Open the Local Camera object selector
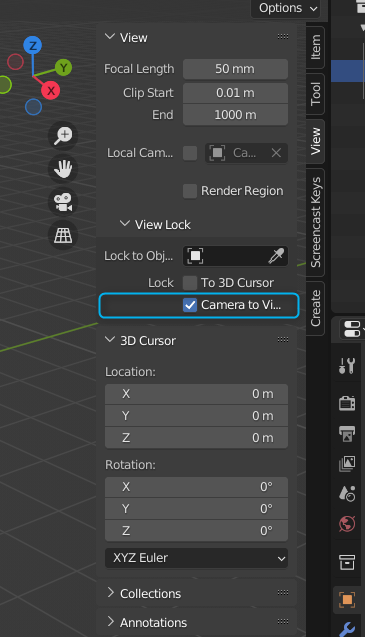 click(x=246, y=153)
